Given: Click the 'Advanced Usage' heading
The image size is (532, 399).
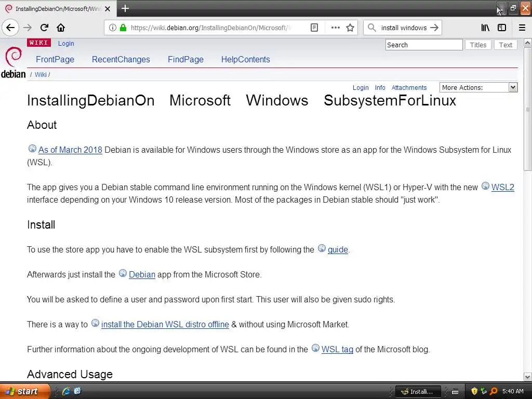Looking at the screenshot, I should click(x=70, y=374).
